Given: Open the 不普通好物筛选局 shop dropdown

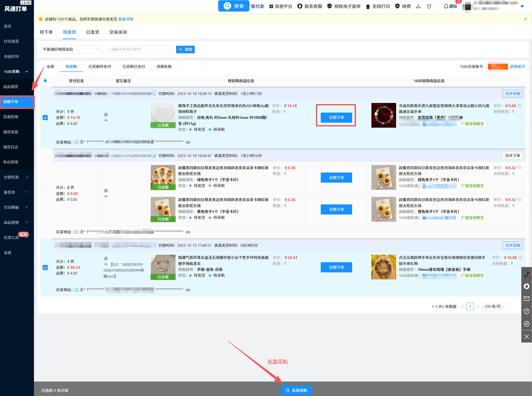Looking at the screenshot, I should 72,49.
